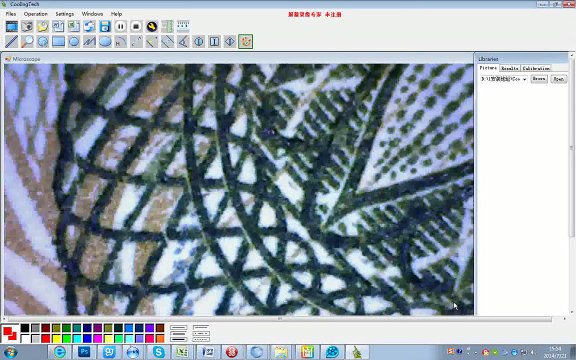Pick the cyan color swatch
Viewport: 576px width, 360px height.
[77, 338]
